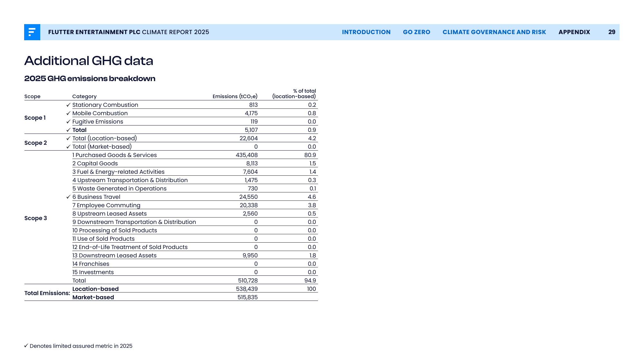The image size is (644, 362).
Task: Click the report title 'Flutter Entertainment PLC Climate Report 2025'
Action: click(129, 32)
